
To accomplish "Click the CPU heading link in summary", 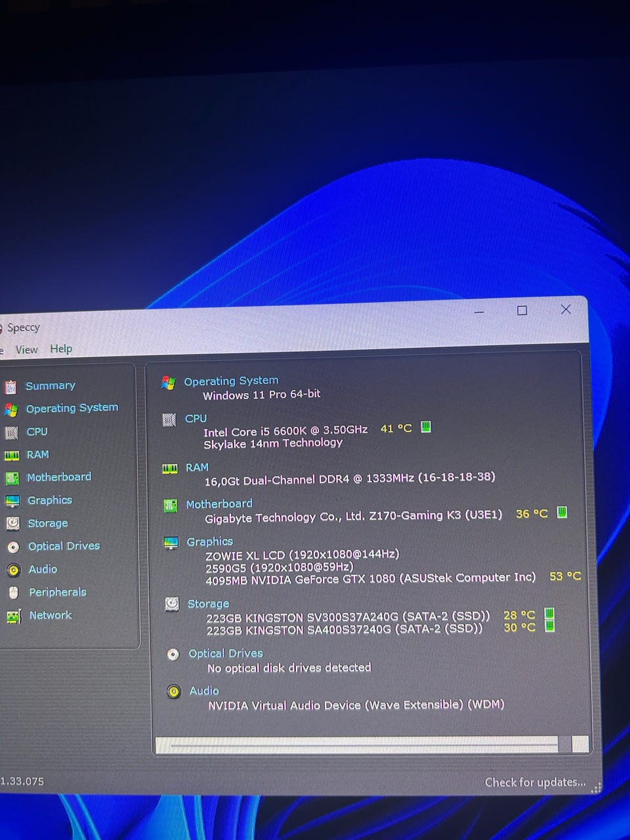I will [196, 419].
